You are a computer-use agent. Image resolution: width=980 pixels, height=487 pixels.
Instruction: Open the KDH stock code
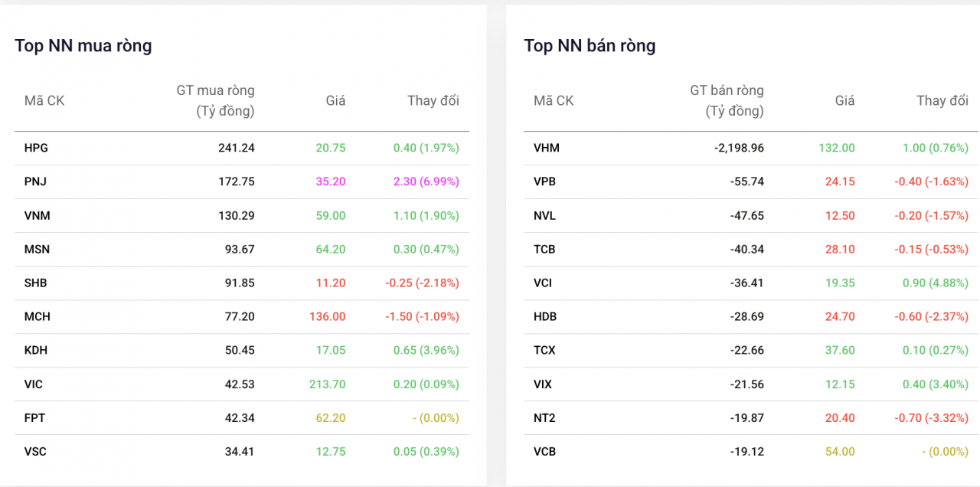pyautogui.click(x=36, y=350)
